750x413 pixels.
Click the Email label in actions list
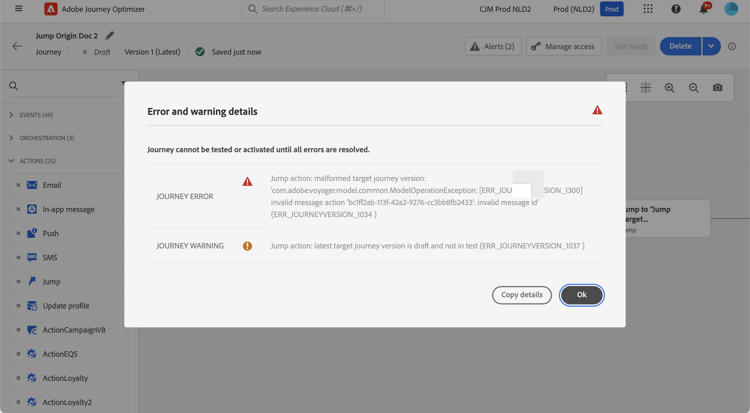(52, 185)
